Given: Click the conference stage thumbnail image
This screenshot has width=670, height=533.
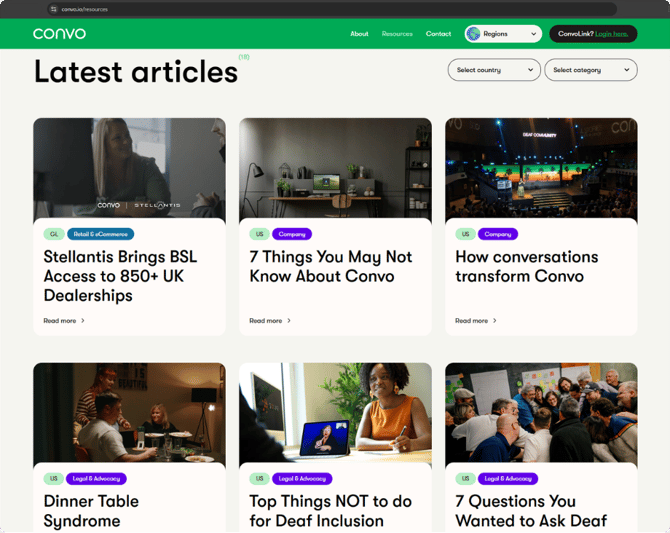Looking at the screenshot, I should pyautogui.click(x=541, y=169).
